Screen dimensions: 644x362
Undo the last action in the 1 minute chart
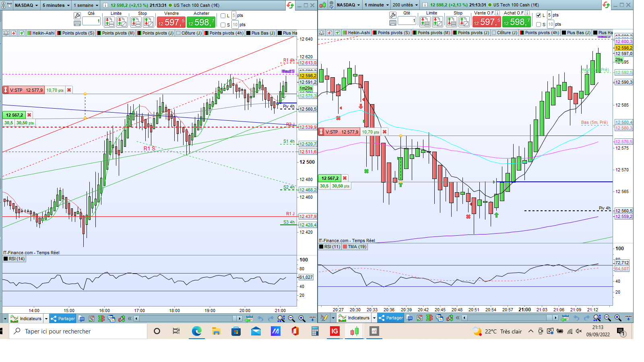(x=576, y=318)
